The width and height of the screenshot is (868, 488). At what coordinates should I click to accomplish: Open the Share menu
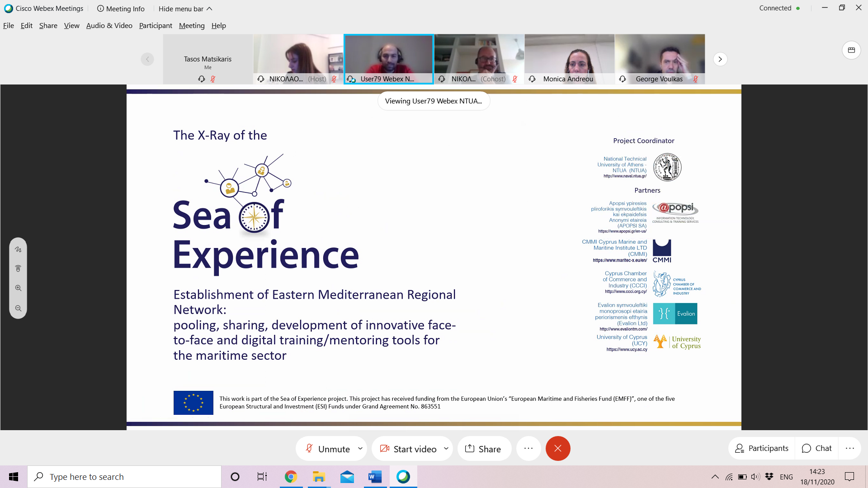coord(48,26)
